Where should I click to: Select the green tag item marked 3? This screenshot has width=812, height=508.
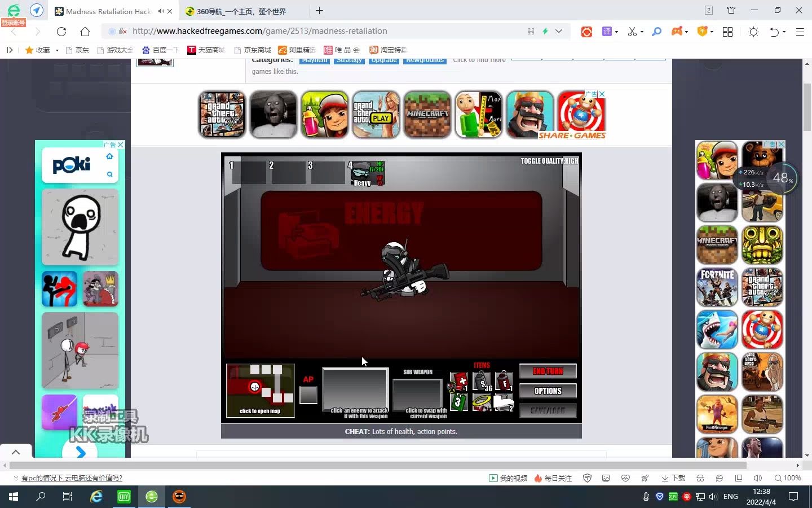point(459,402)
